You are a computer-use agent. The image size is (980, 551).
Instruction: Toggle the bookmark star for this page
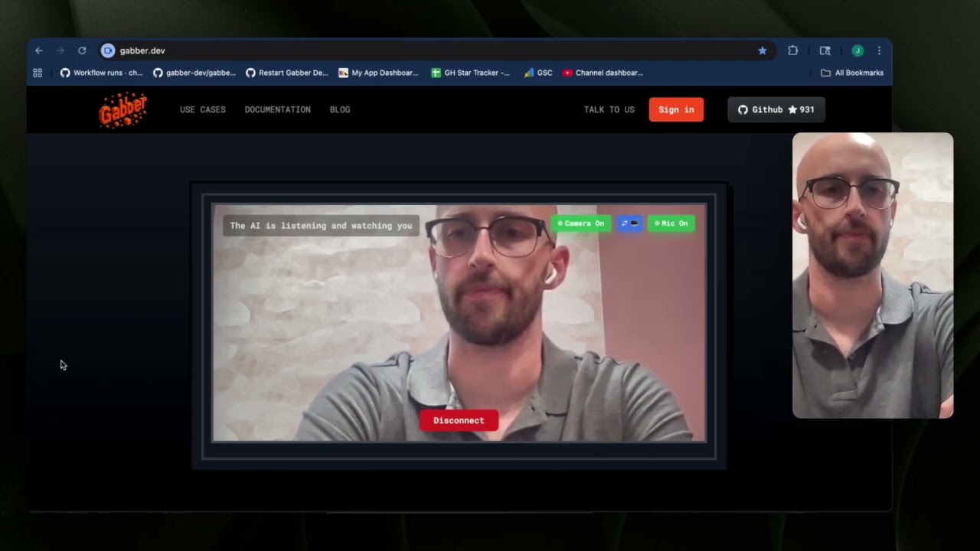point(763,51)
